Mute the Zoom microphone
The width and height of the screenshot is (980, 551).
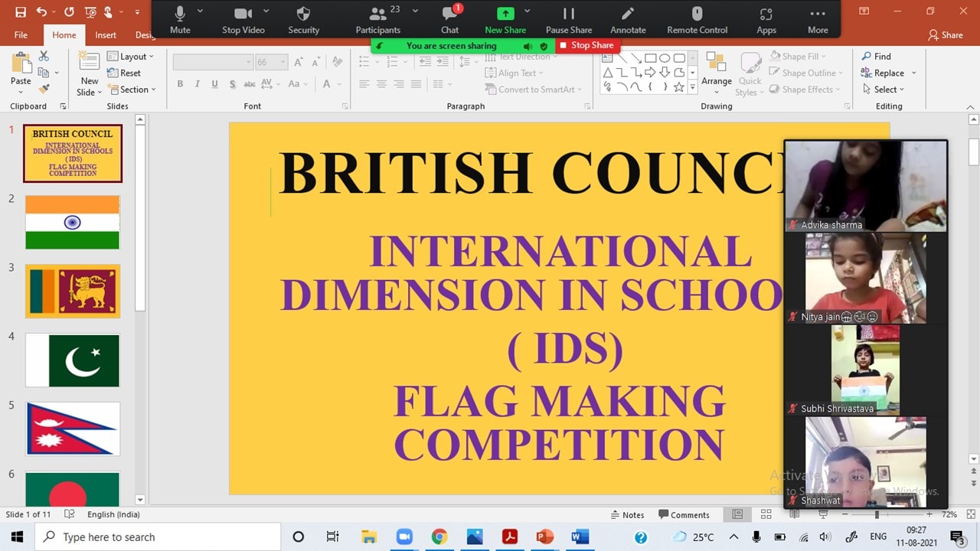pos(180,21)
